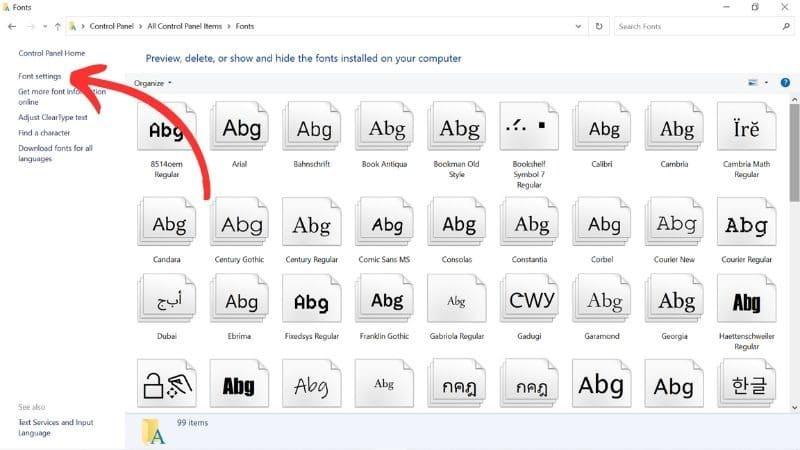Image resolution: width=800 pixels, height=450 pixels.
Task: Navigate back with the back arrow
Action: (12, 27)
